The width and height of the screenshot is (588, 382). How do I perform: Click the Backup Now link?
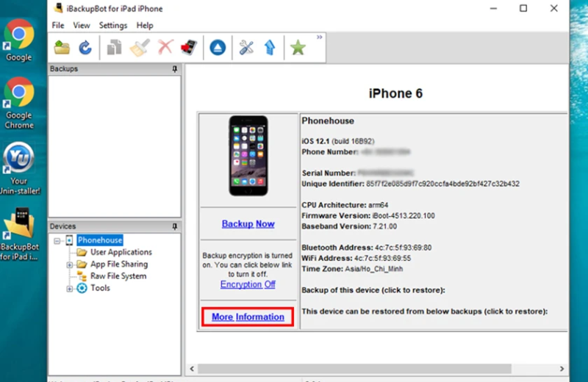(248, 224)
